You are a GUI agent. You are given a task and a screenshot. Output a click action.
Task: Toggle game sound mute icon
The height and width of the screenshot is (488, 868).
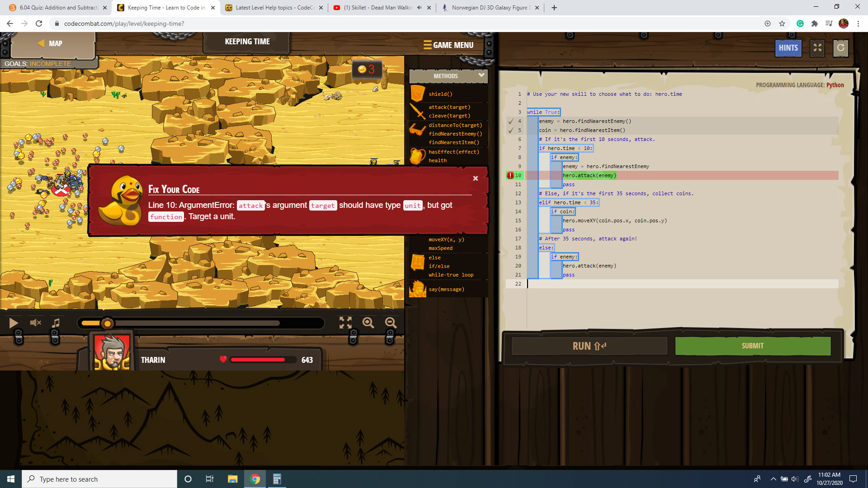pos(35,323)
